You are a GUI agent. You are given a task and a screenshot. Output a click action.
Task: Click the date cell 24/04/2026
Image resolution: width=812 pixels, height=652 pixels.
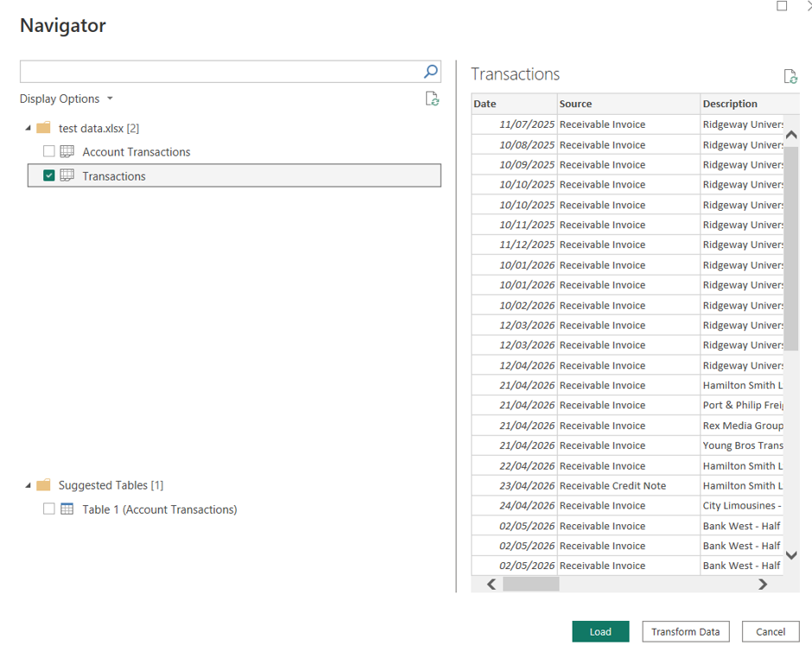[x=514, y=505]
